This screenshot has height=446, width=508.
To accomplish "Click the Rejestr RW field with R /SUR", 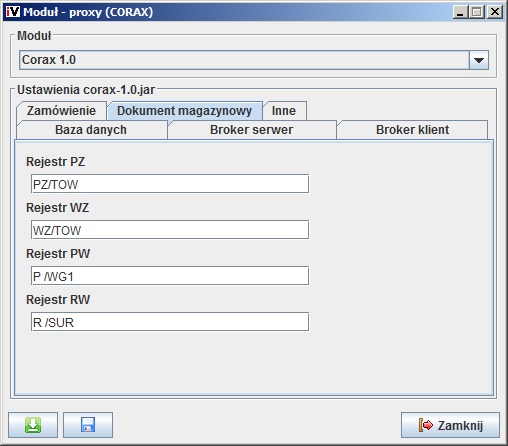I will [170, 322].
